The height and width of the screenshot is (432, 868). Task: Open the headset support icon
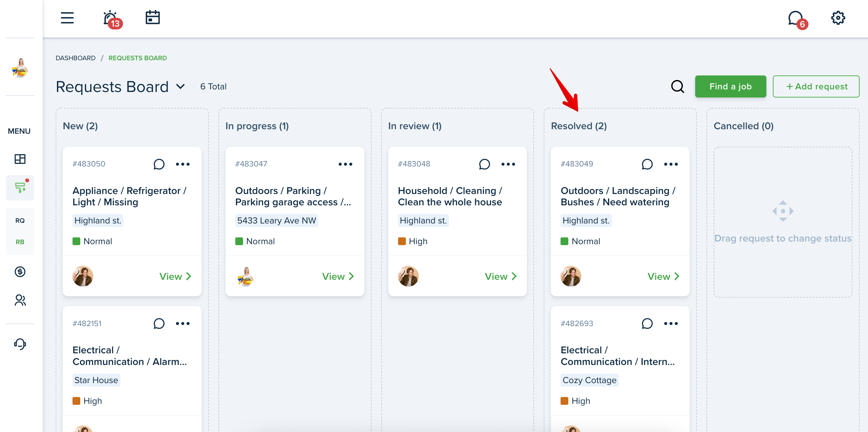pos(20,344)
